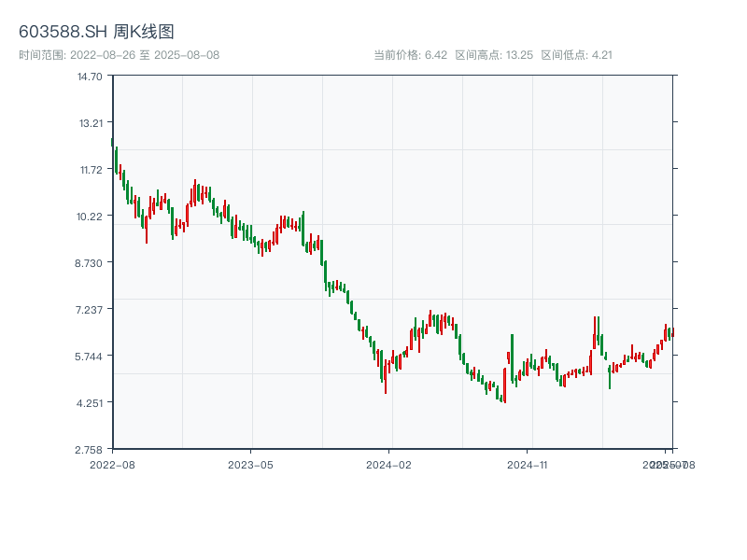Click the 2022-08 x-axis date label

(112, 464)
